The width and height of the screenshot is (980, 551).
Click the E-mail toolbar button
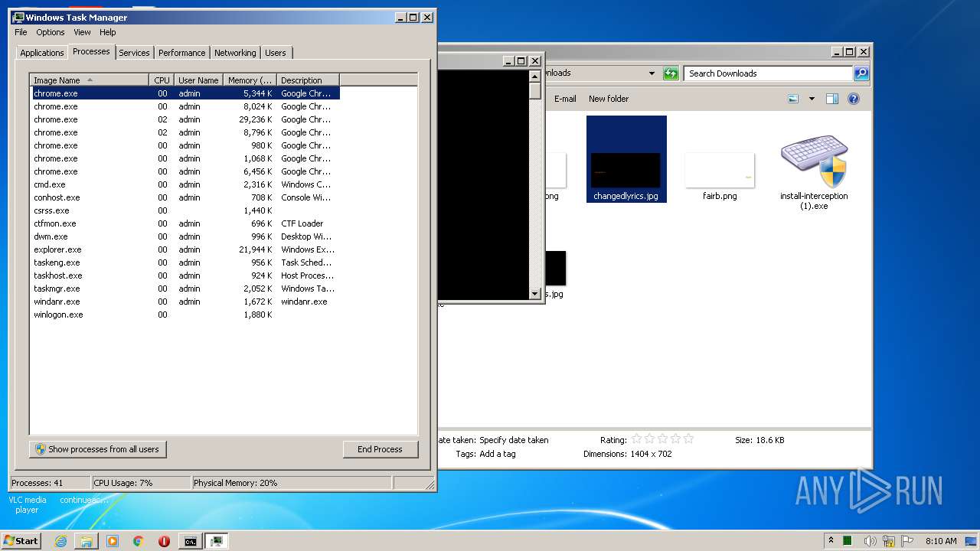[x=565, y=99]
